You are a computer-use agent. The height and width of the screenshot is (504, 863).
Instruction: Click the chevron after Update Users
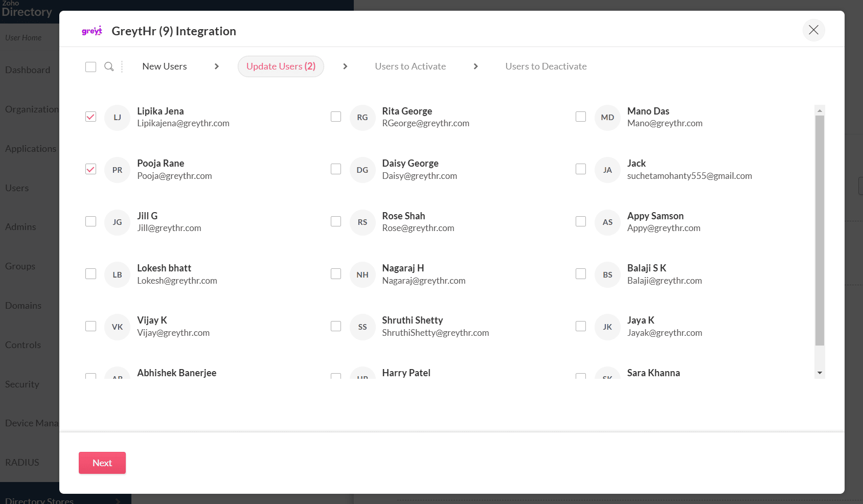click(345, 66)
